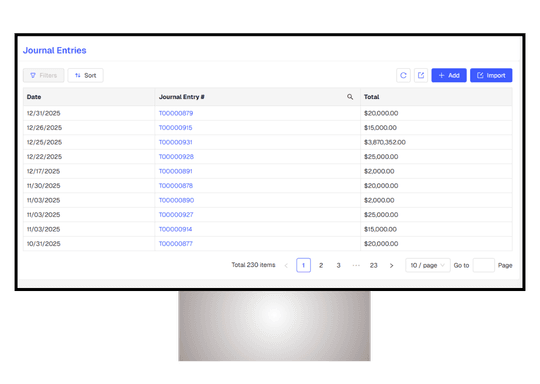Click the Go to page input field
The width and height of the screenshot is (540, 384).
[x=484, y=265]
